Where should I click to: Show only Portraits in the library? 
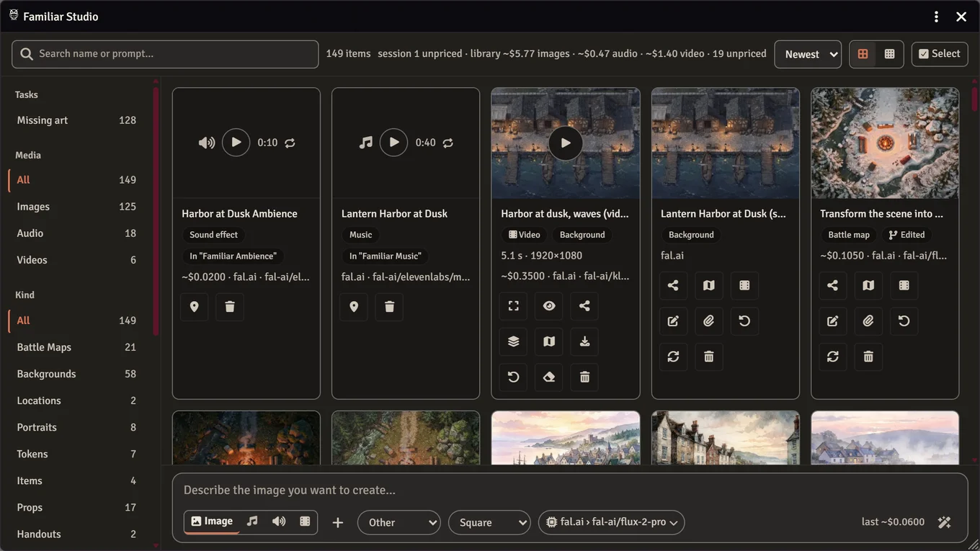tap(76, 427)
